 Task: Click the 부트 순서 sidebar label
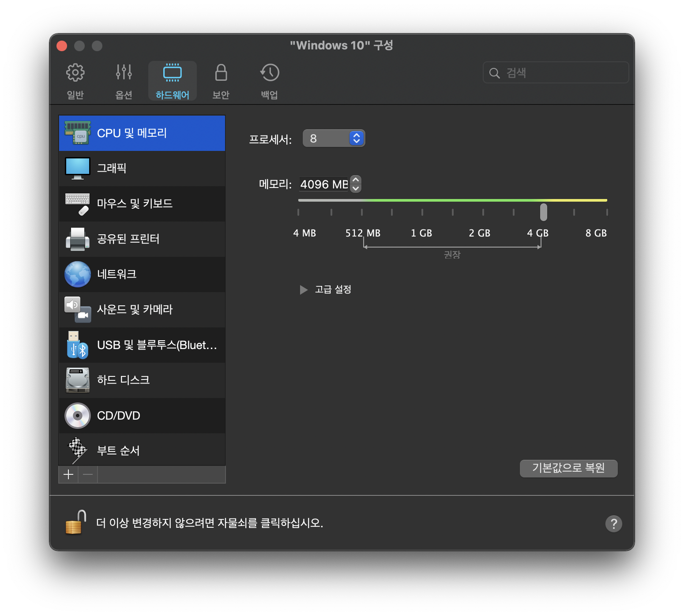tap(118, 451)
